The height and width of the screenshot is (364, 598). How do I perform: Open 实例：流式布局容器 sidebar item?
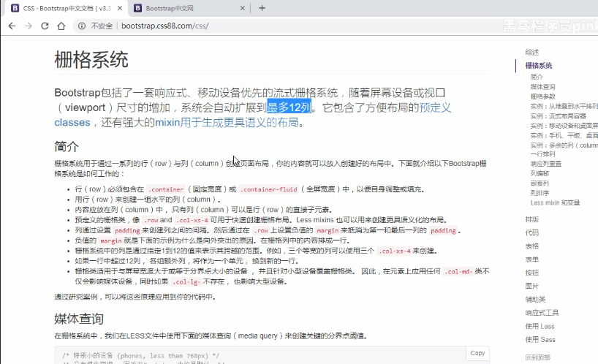tap(559, 116)
